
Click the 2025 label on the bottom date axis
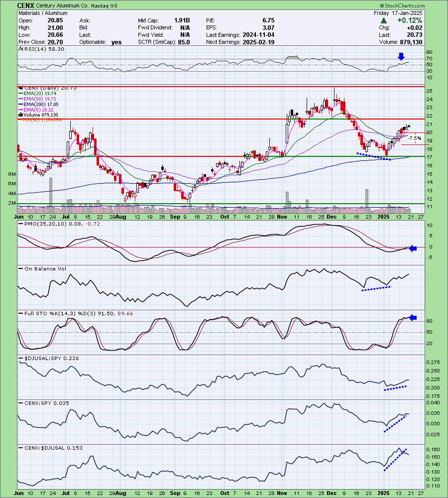[x=383, y=493]
